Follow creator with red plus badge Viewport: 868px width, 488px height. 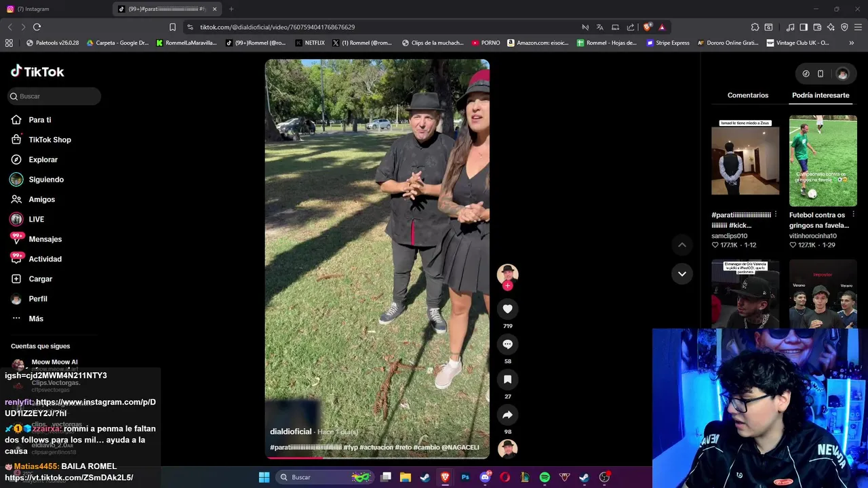tap(507, 285)
